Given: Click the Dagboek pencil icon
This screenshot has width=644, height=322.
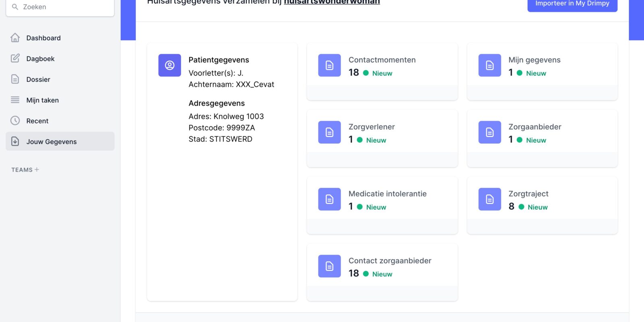Looking at the screenshot, I should tap(15, 58).
